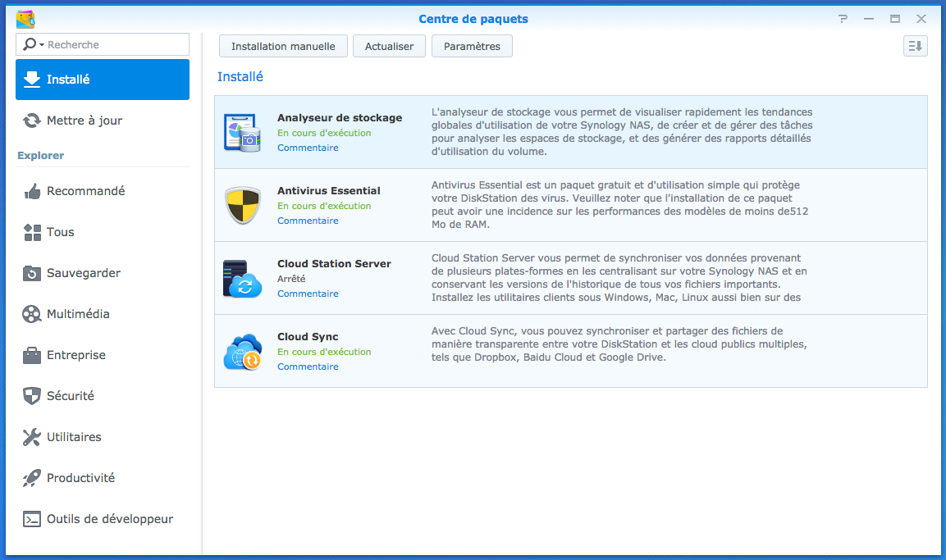The height and width of the screenshot is (560, 946).
Task: Click the Package Center logo icon
Action: tap(25, 20)
